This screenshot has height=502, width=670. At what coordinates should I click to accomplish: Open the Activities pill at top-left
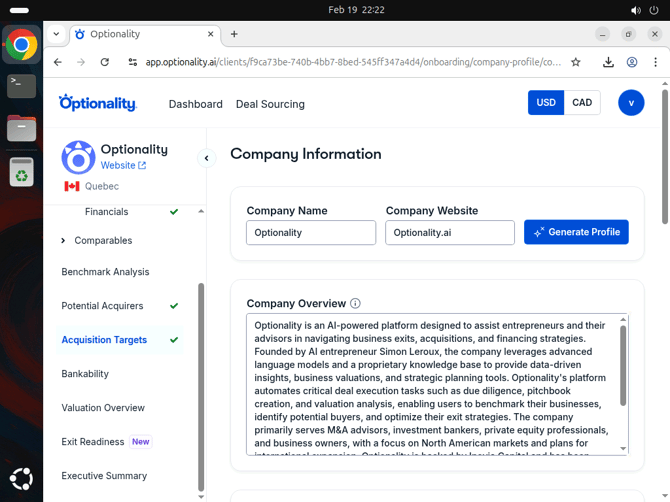coord(19,10)
